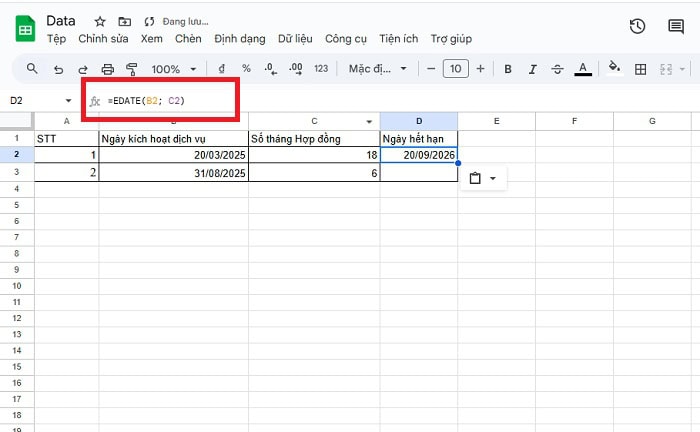Screen dimensions: 700x432
Task: Decrease font size with minus button
Action: (x=431, y=69)
